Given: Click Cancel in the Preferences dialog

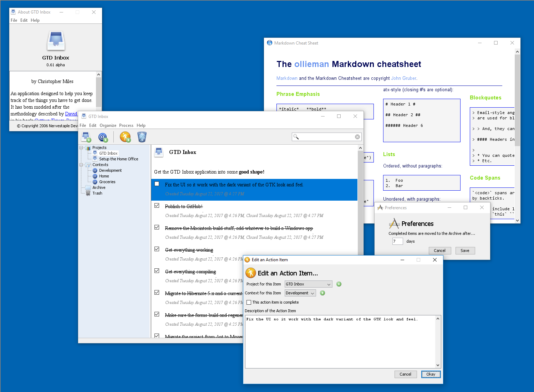Looking at the screenshot, I should (439, 251).
